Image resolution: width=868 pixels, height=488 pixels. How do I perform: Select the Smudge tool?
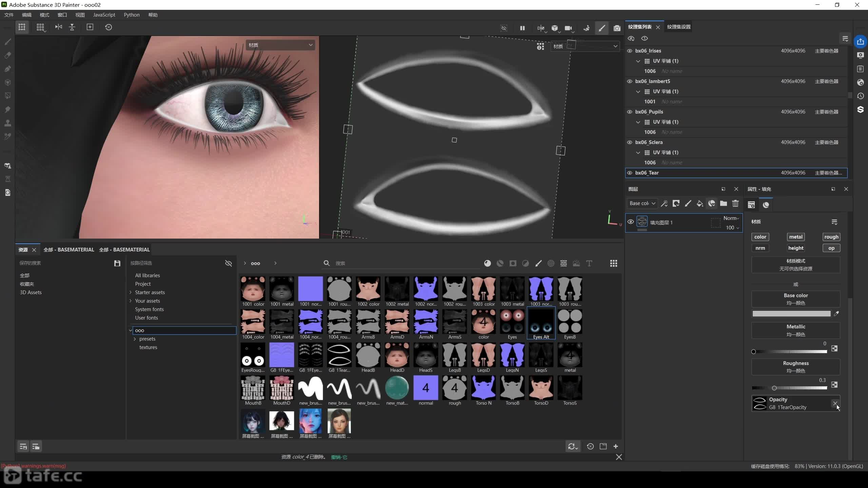(x=7, y=109)
